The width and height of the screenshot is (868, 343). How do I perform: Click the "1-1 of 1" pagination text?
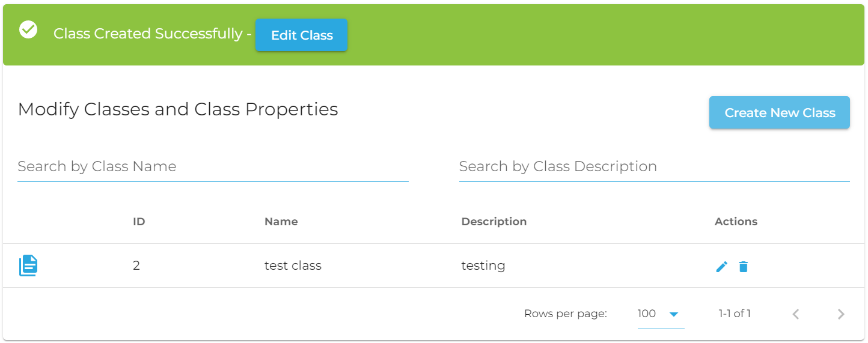tap(735, 314)
